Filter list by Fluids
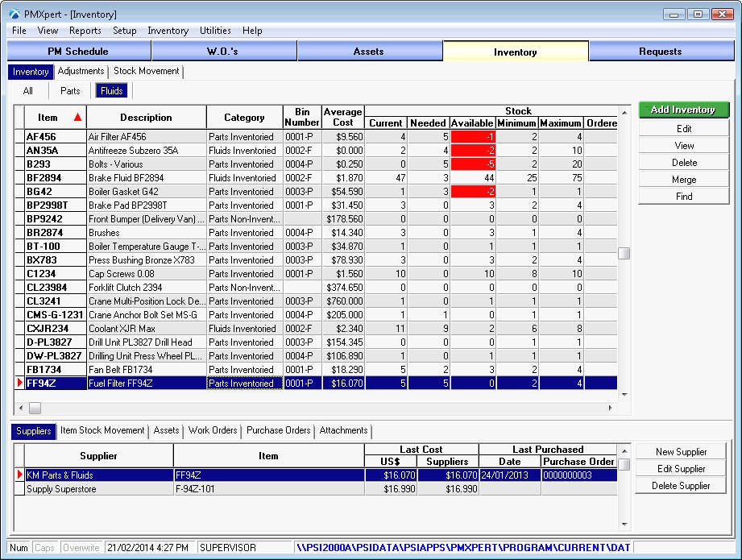The image size is (742, 560). tap(112, 91)
